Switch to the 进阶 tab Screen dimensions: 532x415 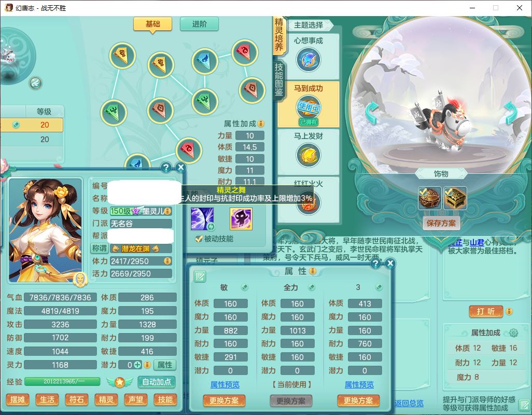(199, 24)
